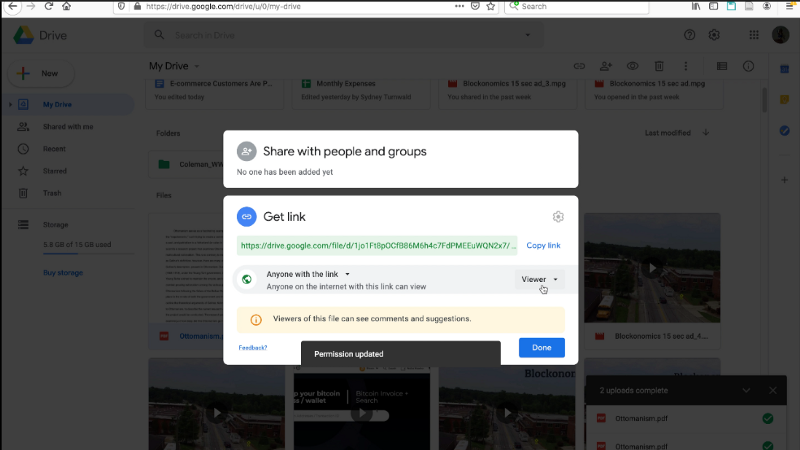The height and width of the screenshot is (450, 800).
Task: Open the Blockonomics 15 sec ad_4 video thumbnail
Action: coord(652,268)
